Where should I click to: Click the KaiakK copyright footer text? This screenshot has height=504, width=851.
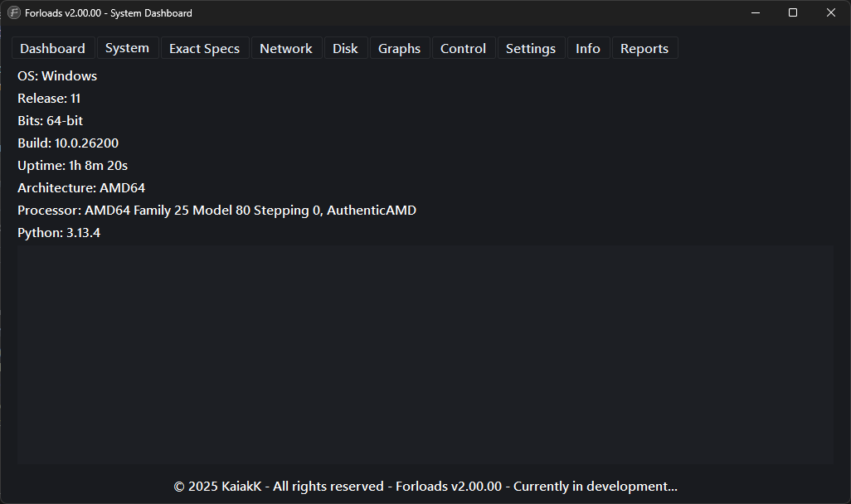(425, 486)
